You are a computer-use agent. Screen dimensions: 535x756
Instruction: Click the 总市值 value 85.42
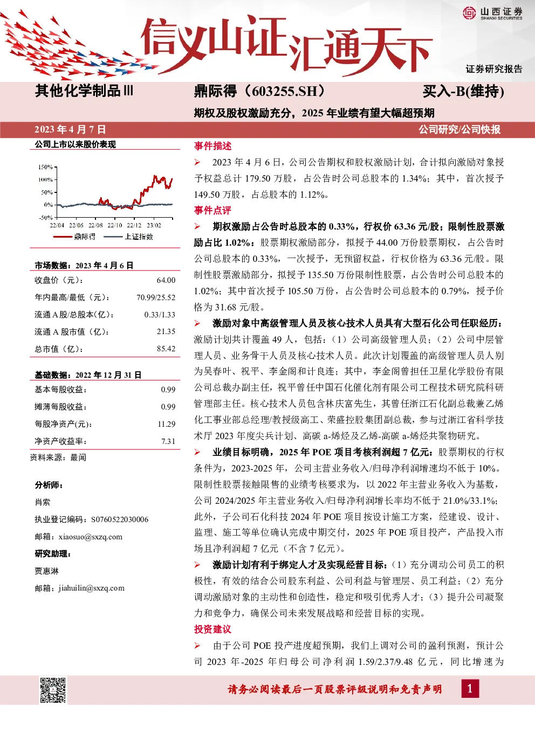point(166,349)
